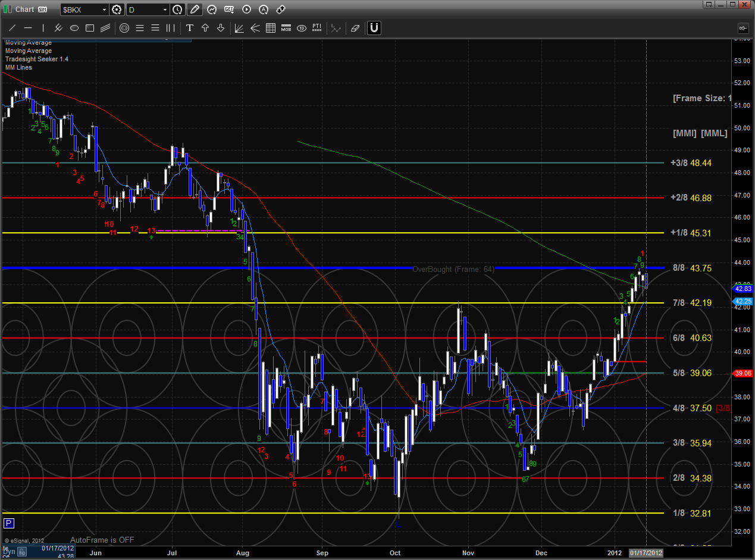Open the time template clock menu
This screenshot has height=560, width=755.
point(178,10)
